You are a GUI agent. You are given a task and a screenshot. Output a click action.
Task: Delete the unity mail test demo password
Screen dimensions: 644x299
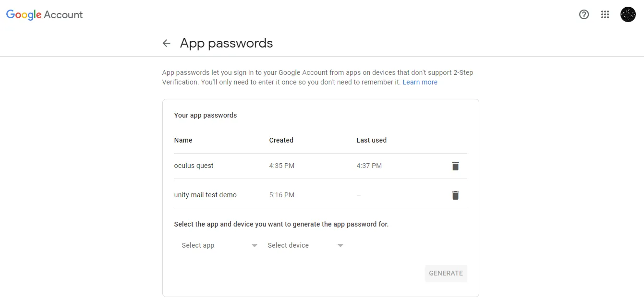[x=455, y=195]
